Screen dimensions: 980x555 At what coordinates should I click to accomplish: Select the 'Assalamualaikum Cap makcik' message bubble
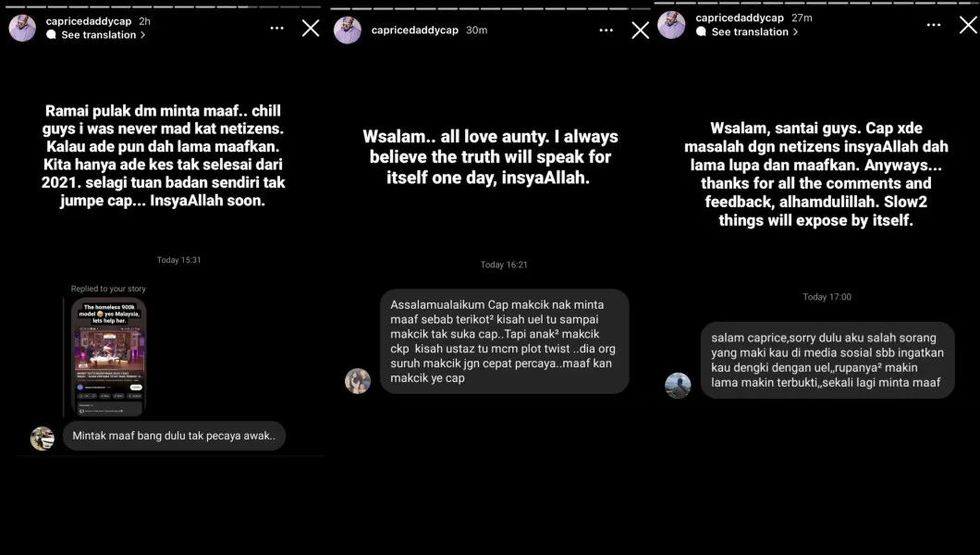point(505,341)
